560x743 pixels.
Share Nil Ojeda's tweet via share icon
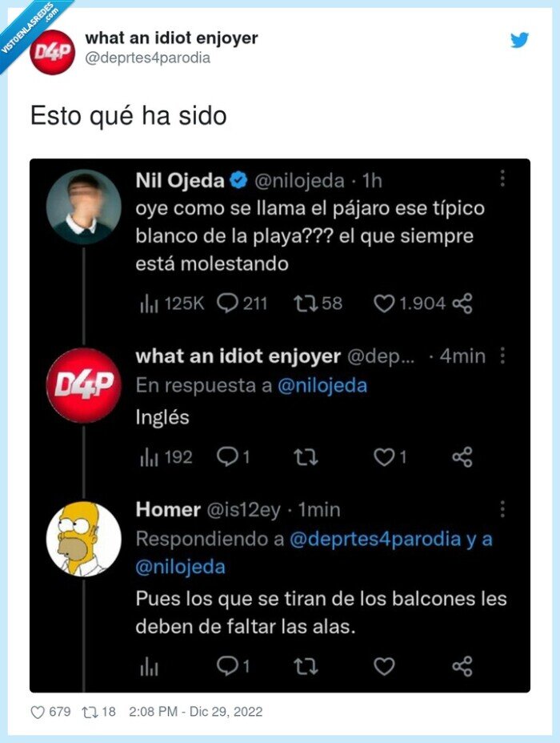(462, 303)
